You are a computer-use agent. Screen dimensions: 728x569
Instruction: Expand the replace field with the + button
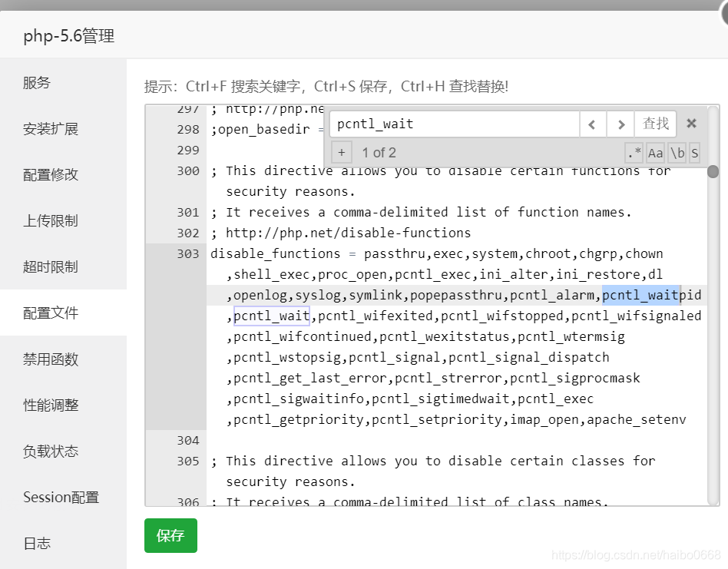[341, 152]
